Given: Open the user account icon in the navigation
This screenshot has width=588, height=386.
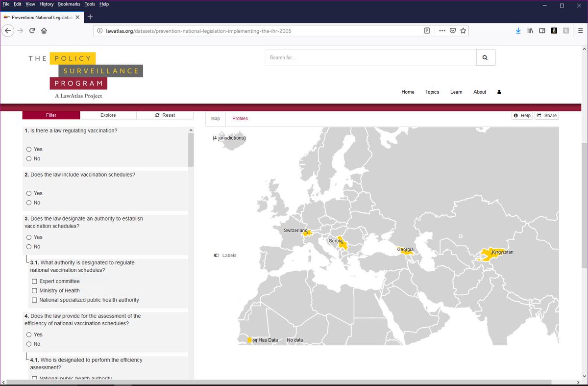Looking at the screenshot, I should (499, 92).
